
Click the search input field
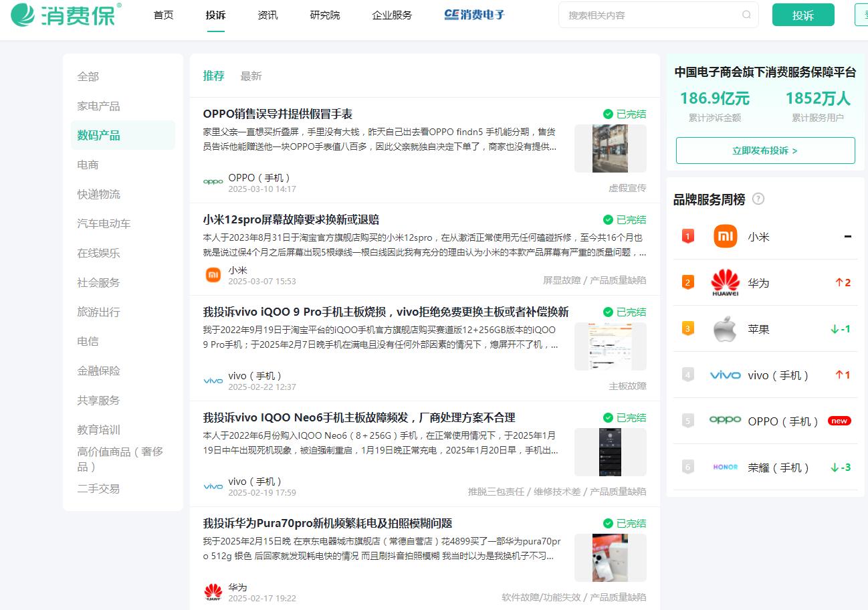658,15
